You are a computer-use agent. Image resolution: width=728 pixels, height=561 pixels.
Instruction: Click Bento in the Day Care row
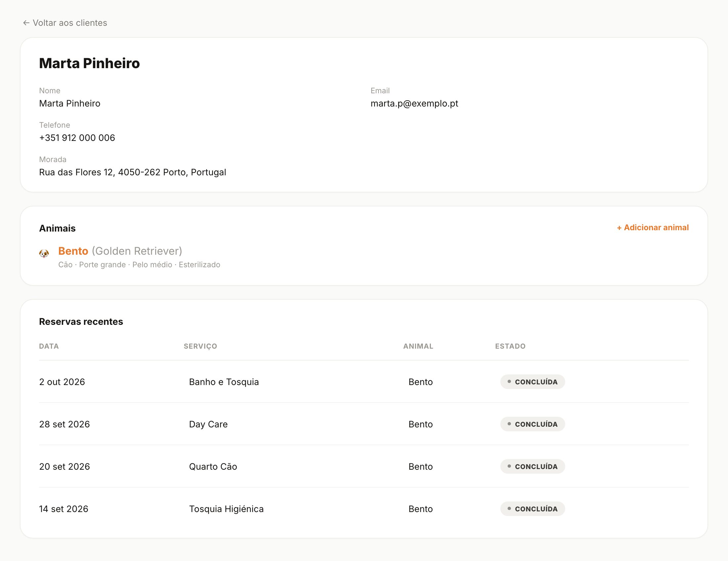click(421, 424)
